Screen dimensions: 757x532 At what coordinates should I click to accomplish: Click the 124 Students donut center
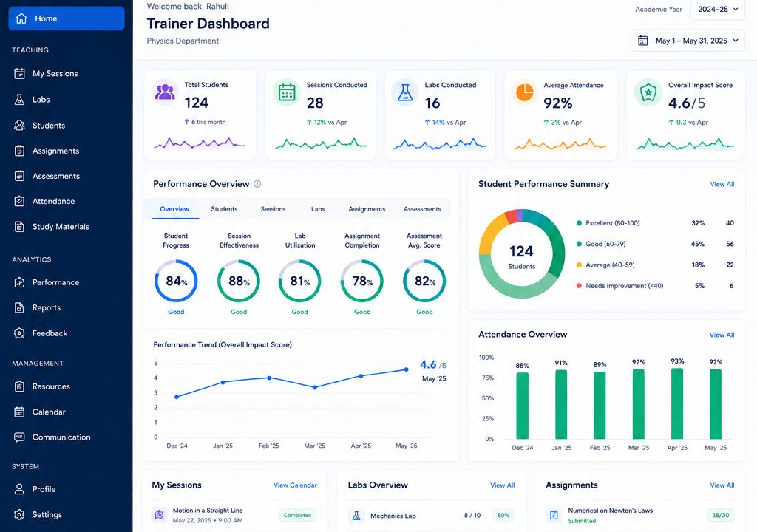(521, 256)
